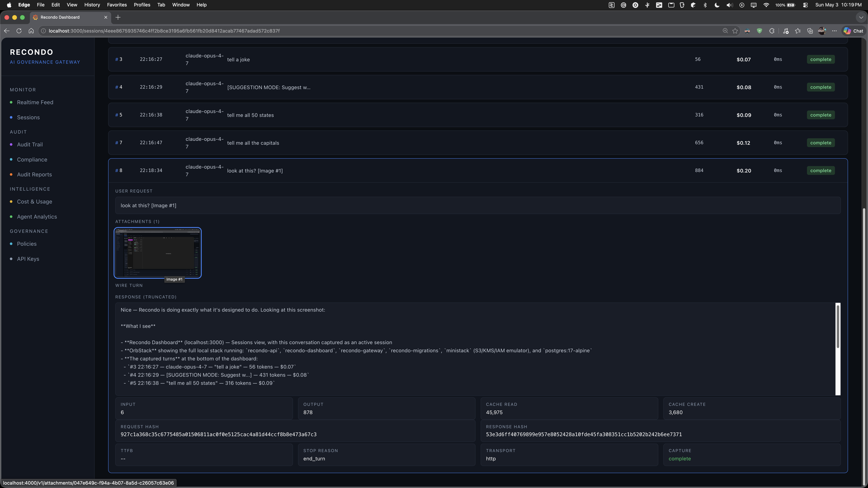Open Agent Analytics
Image resolution: width=868 pixels, height=488 pixels.
[x=37, y=217]
